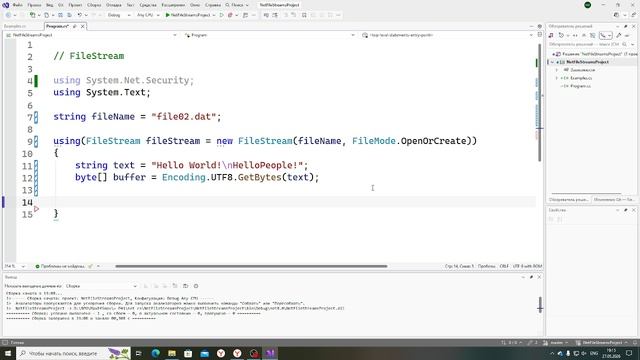Click the Windows taskbar search box
The image size is (640, 360).
tap(73, 353)
